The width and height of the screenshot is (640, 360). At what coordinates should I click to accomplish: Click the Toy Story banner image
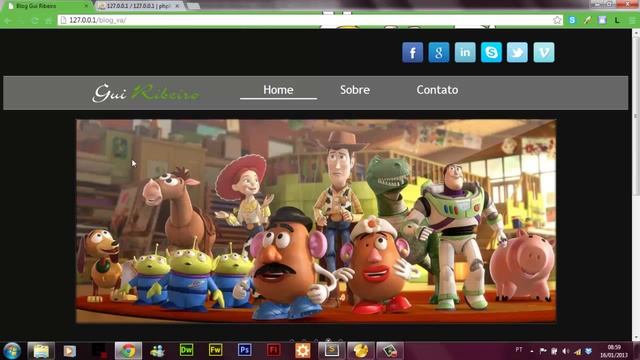[316, 221]
